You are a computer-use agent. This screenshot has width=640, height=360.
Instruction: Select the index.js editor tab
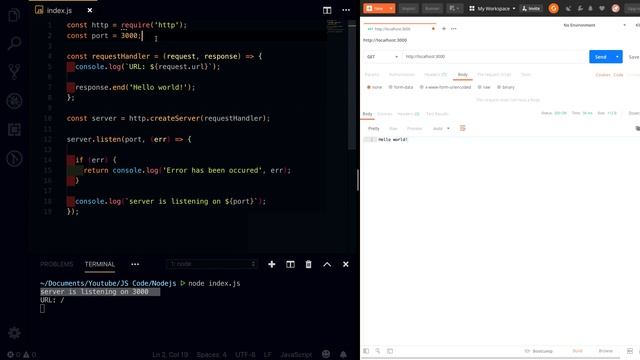click(x=59, y=10)
